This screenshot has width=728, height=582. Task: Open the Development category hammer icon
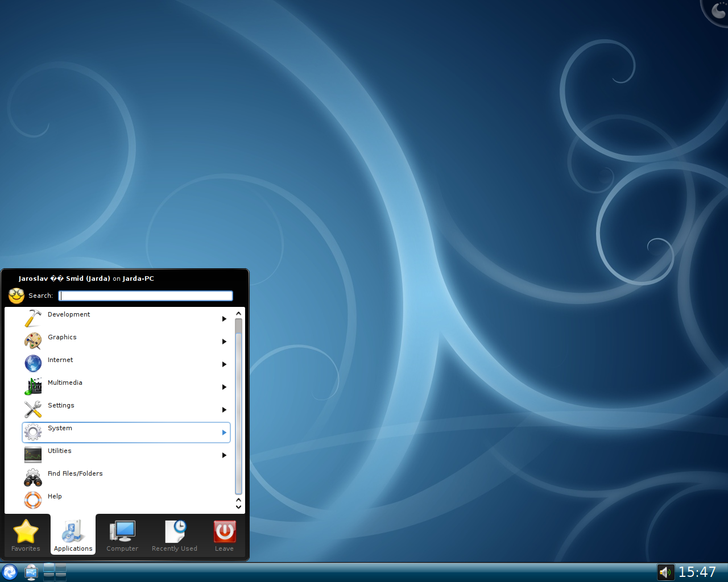(33, 318)
